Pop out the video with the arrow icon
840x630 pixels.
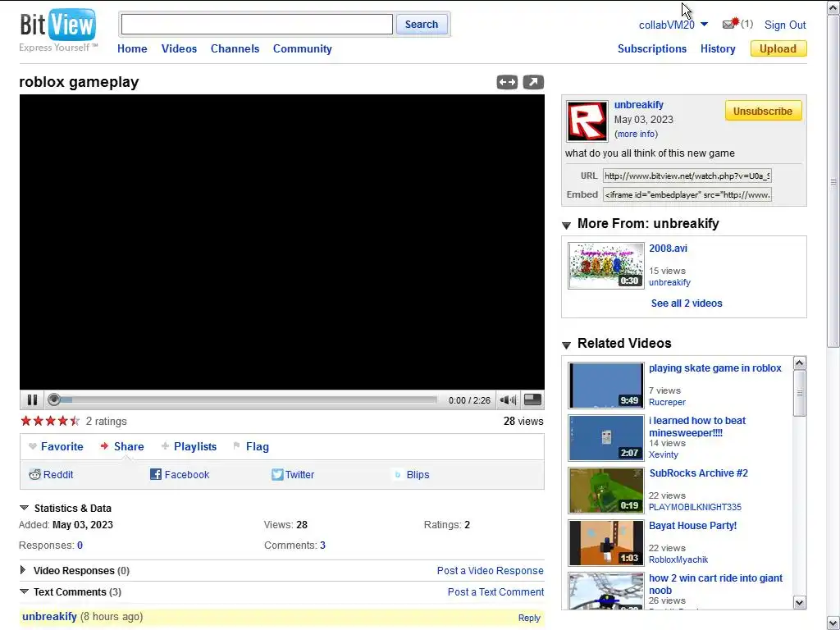click(x=533, y=82)
